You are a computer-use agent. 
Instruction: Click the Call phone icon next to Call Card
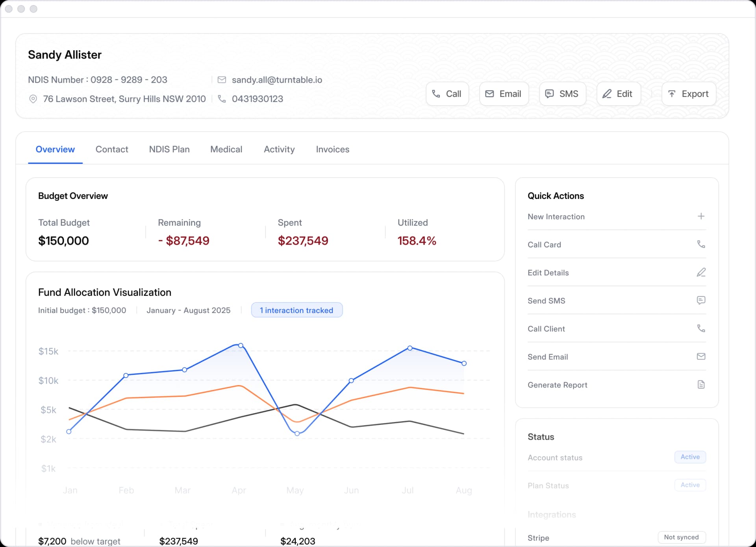pos(701,244)
